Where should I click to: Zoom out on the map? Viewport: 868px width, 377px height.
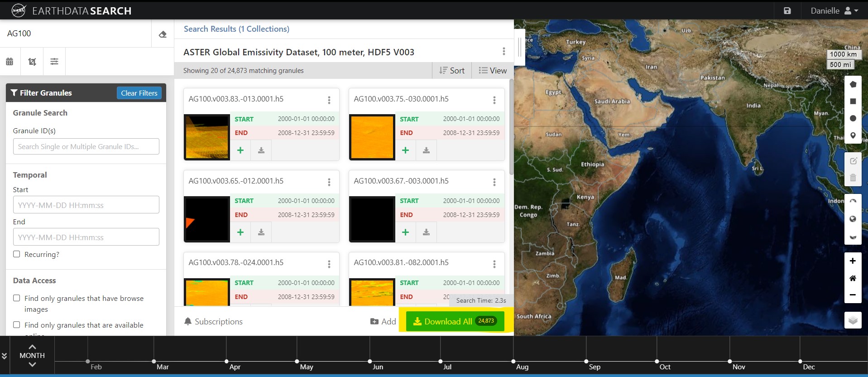[853, 295]
